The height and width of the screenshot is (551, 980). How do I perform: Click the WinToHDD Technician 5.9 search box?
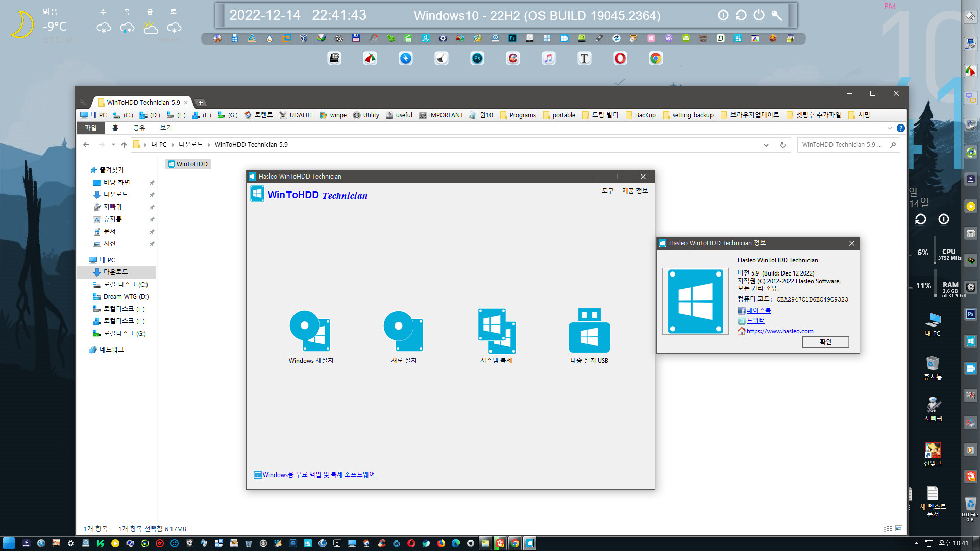[847, 145]
